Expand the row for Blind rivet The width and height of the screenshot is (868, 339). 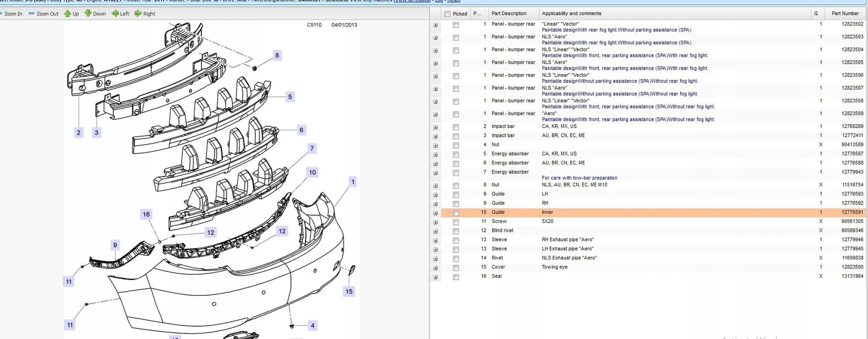point(435,231)
